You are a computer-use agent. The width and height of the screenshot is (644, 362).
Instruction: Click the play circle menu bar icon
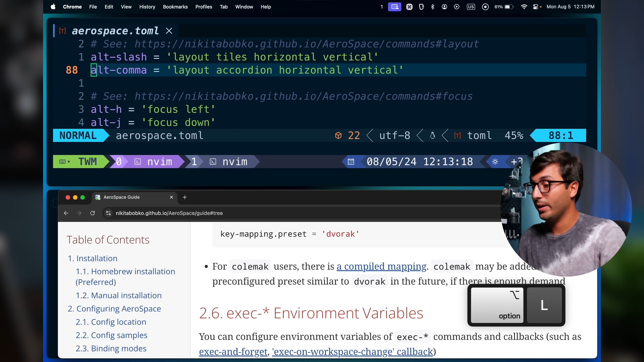click(x=457, y=7)
